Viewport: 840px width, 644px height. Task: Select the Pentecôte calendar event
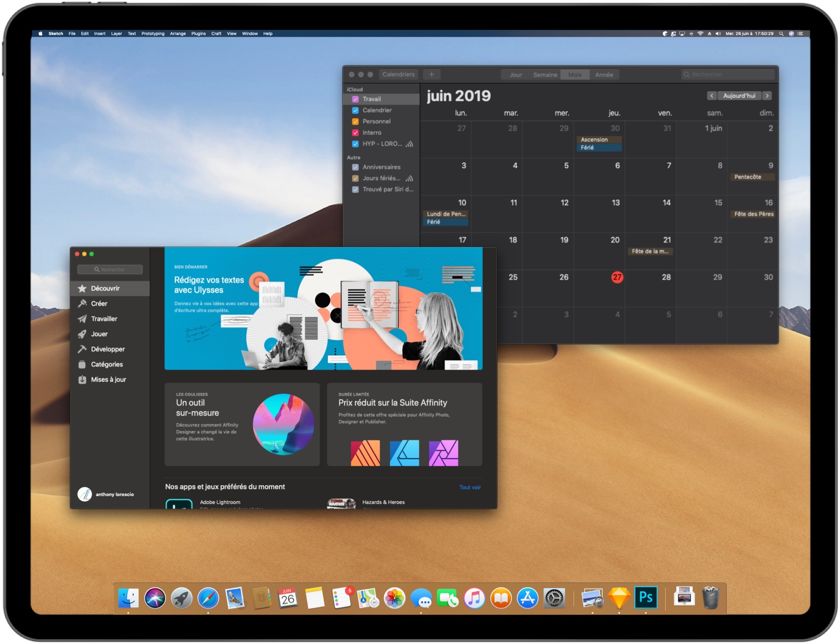click(753, 177)
